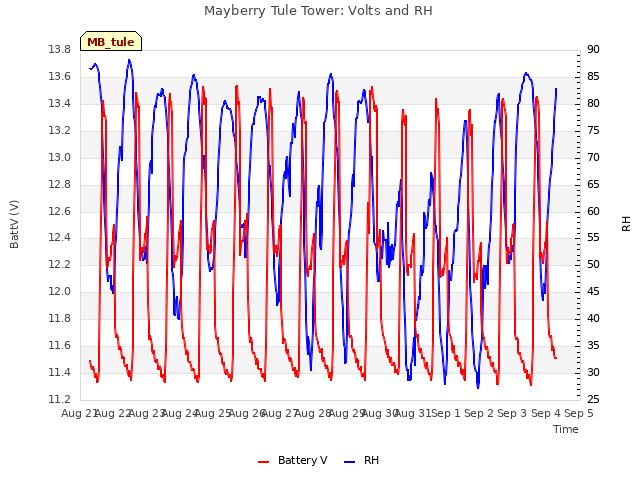Click the 13.6 voltage tick label
640x480 pixels.
[x=60, y=77]
